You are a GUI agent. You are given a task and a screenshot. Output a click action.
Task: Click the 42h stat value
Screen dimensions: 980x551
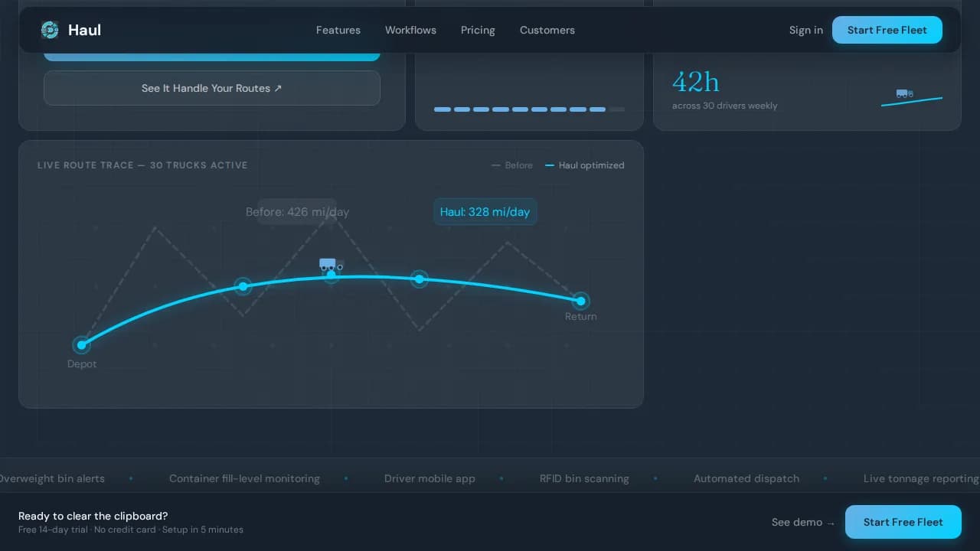point(696,81)
